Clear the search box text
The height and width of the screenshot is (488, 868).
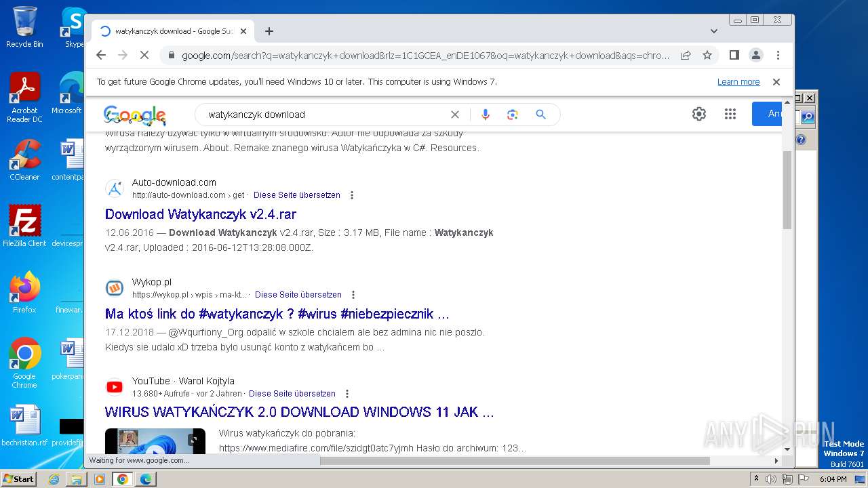(x=455, y=115)
